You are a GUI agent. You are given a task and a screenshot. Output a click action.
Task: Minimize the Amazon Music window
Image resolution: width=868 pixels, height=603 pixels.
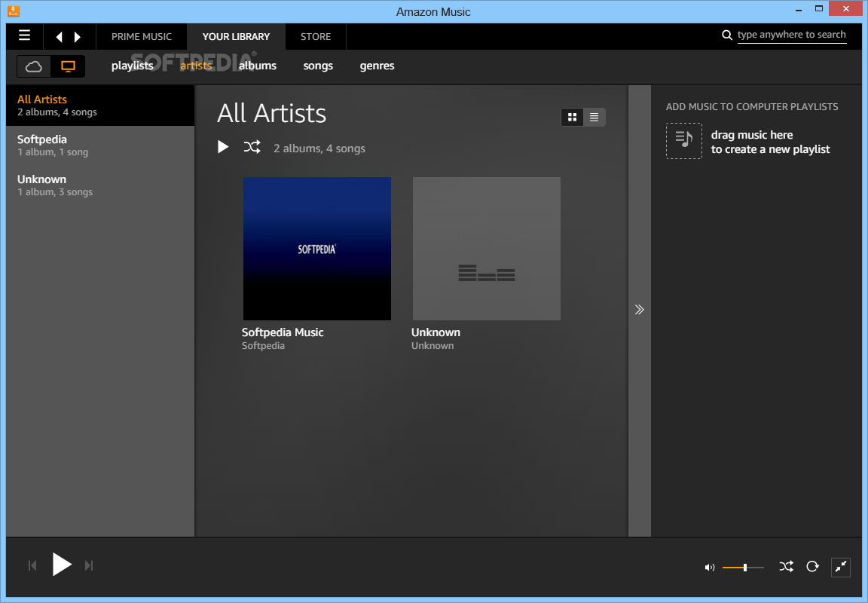(x=799, y=9)
